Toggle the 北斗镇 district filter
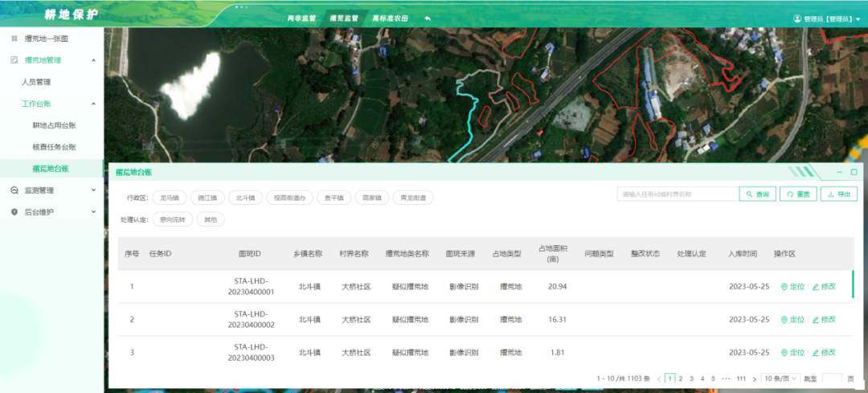 (x=244, y=197)
